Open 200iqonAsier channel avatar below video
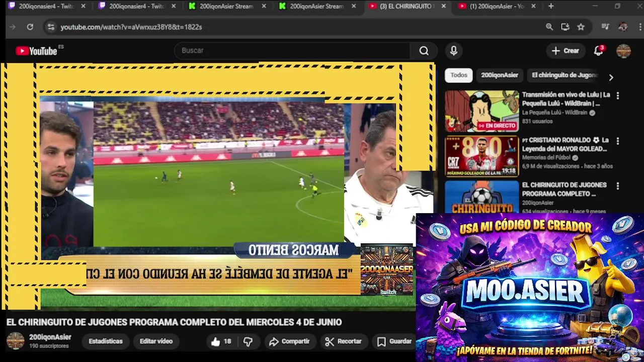The image size is (644, 362). coord(15,341)
